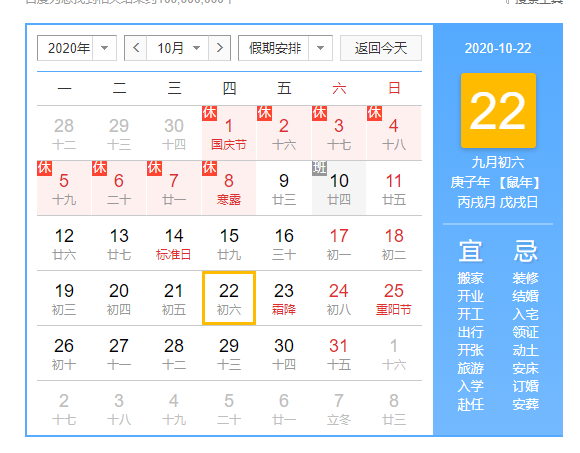Select October 12 廿六
Screen dimensions: 580x453
[64, 243]
